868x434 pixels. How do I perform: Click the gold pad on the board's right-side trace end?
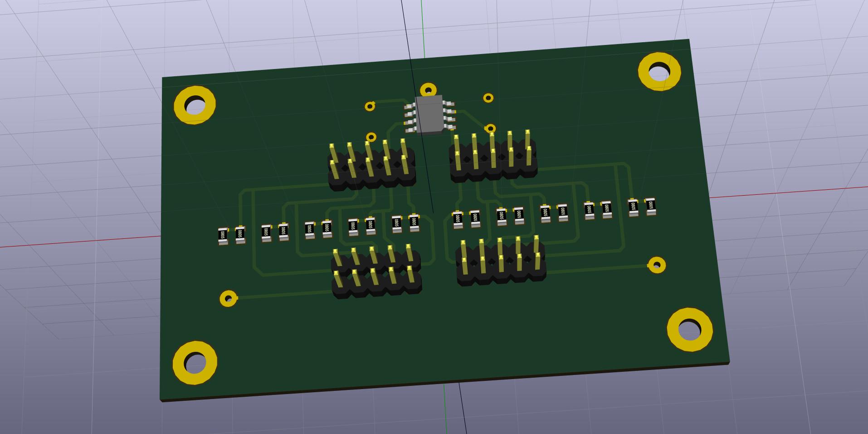[x=657, y=265]
